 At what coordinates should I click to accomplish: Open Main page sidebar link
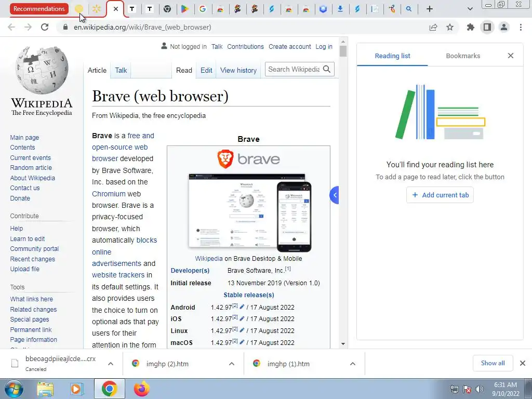24,137
